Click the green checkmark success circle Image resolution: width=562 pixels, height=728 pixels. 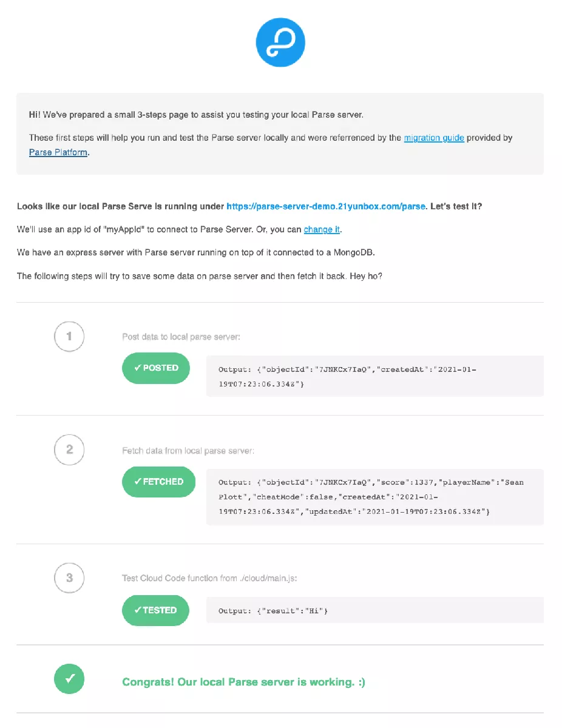[69, 679]
